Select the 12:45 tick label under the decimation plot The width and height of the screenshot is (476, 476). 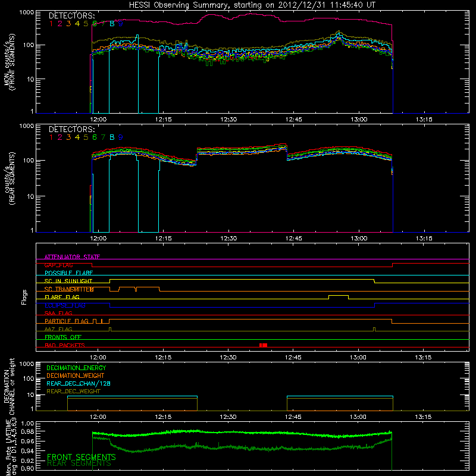pos(293,417)
